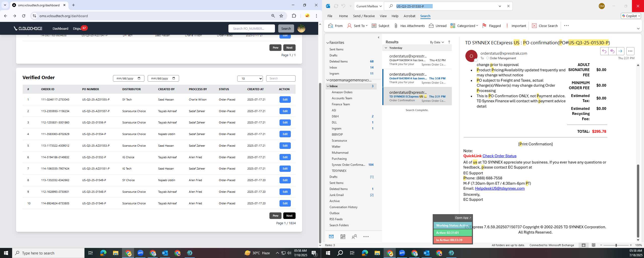644x258 pixels.
Task: Open the Dashboard link in CloudChoice navbar
Action: point(60,28)
